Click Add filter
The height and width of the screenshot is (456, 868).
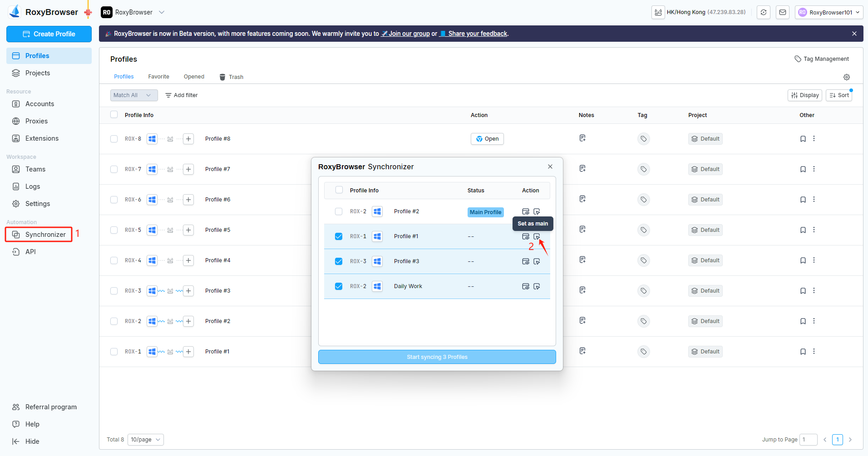click(x=182, y=95)
